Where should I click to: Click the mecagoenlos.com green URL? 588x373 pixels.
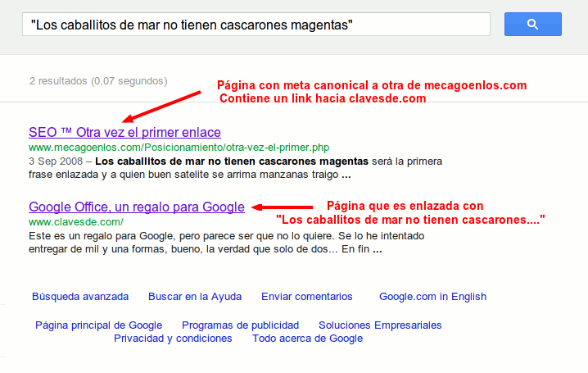pos(179,148)
